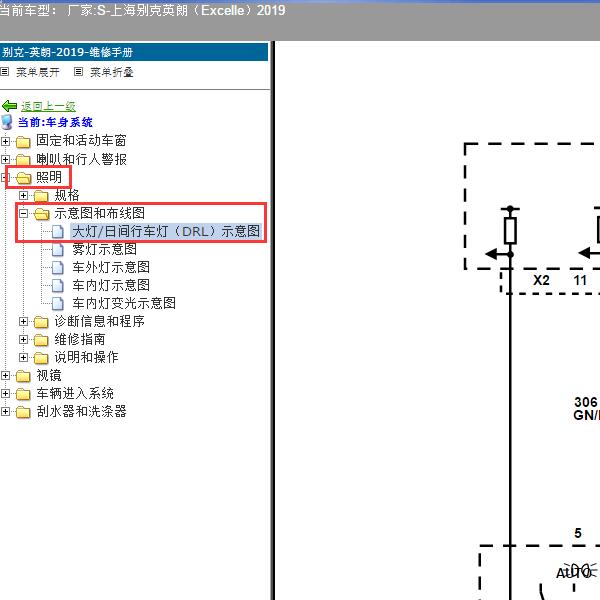600x600 pixels.
Task: Click the 菜单折叠 list icon
Action: click(x=78, y=72)
